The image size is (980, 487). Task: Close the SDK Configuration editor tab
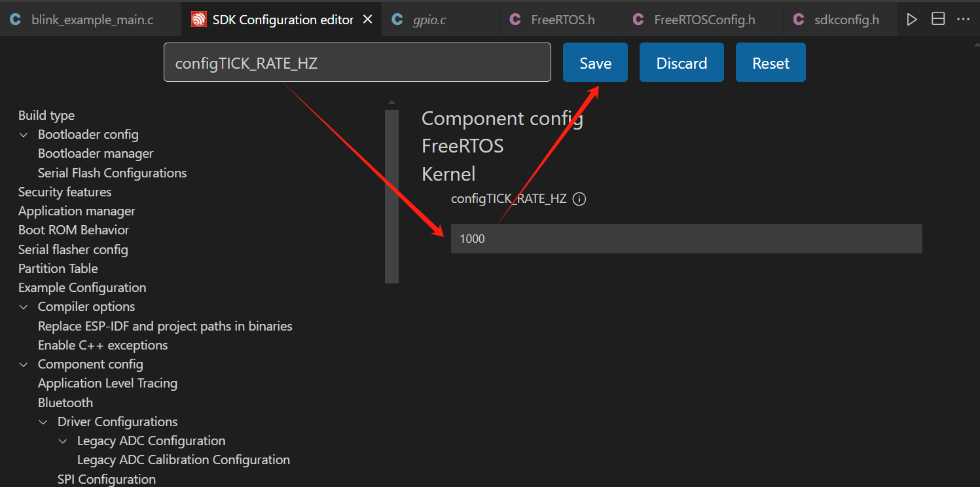pyautogui.click(x=368, y=20)
